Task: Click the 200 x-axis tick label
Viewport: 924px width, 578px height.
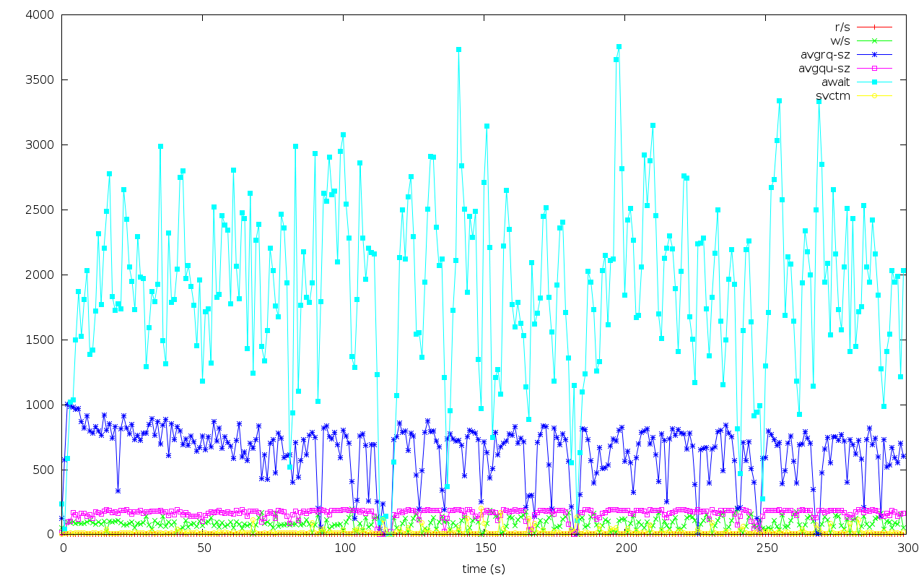Action: coord(625,548)
